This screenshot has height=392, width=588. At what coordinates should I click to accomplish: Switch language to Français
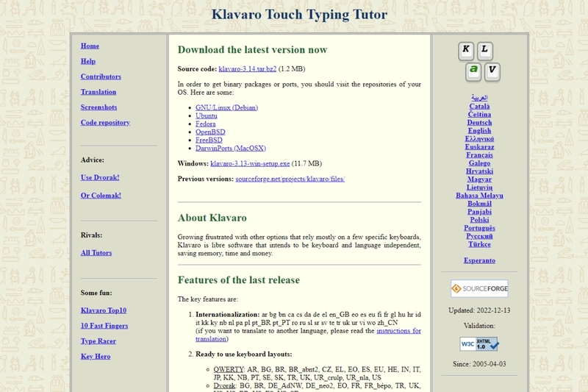point(479,155)
